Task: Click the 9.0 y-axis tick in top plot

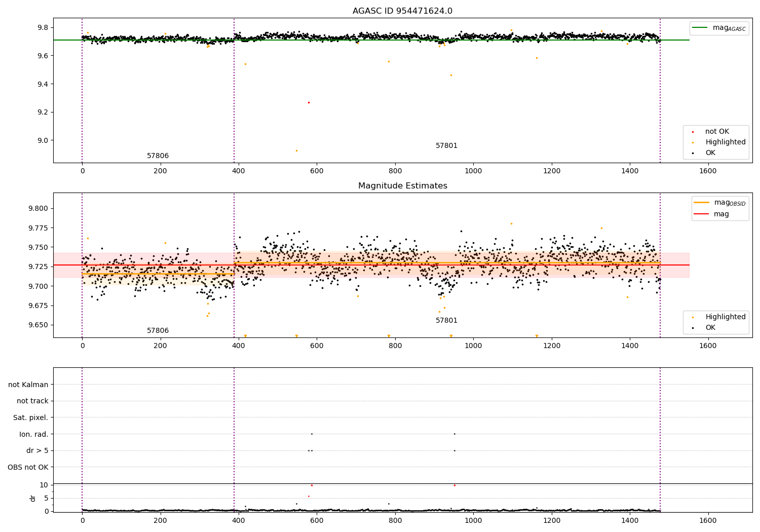Action: 43,140
